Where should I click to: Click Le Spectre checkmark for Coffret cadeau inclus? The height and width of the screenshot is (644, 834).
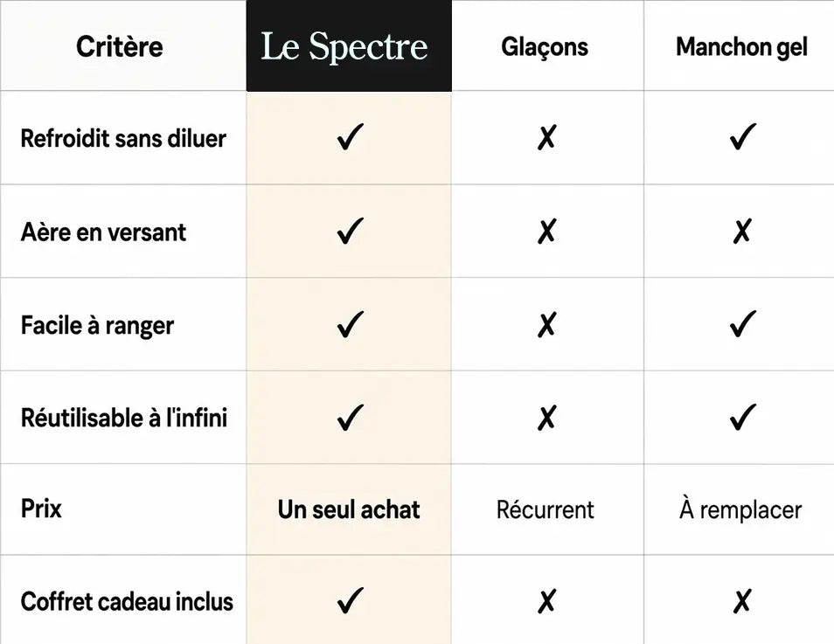351,599
